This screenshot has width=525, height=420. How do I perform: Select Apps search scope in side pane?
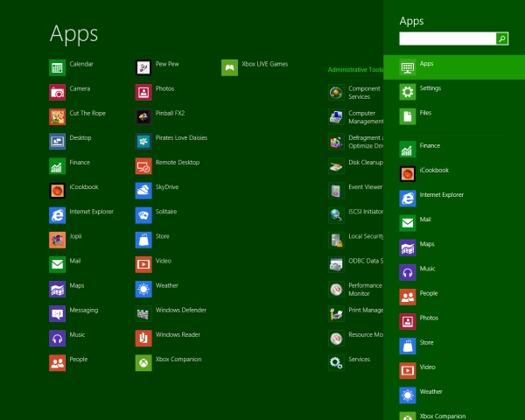coord(454,67)
